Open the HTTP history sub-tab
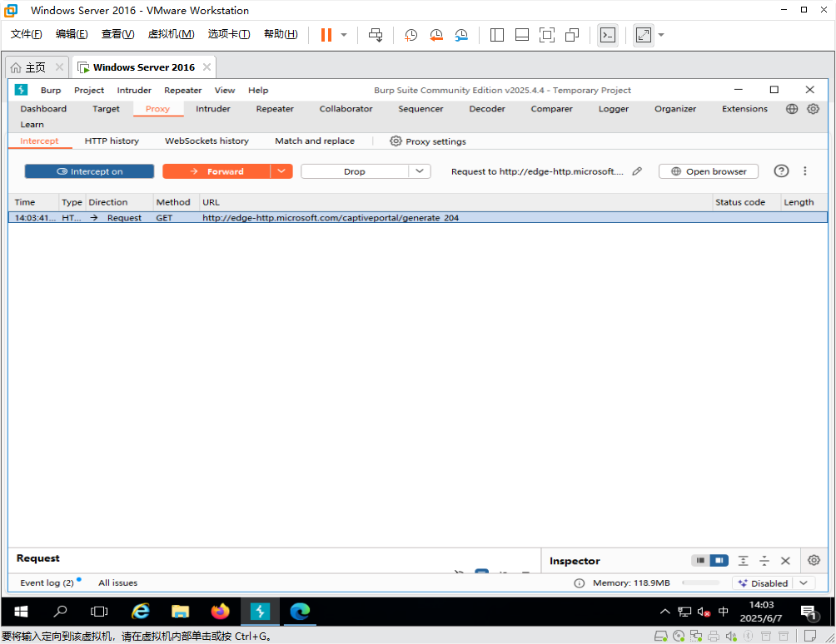Screen dimensions: 836x644 112,141
